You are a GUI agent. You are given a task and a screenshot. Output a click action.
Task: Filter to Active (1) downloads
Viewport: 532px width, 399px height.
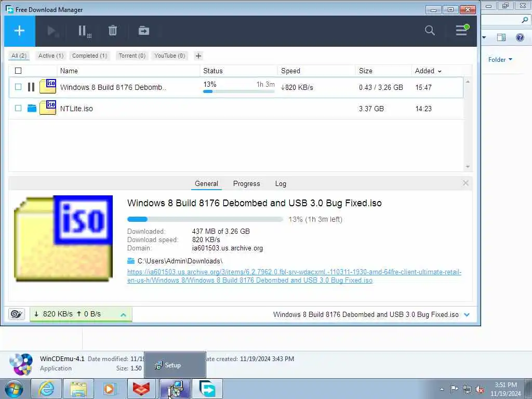pos(51,56)
